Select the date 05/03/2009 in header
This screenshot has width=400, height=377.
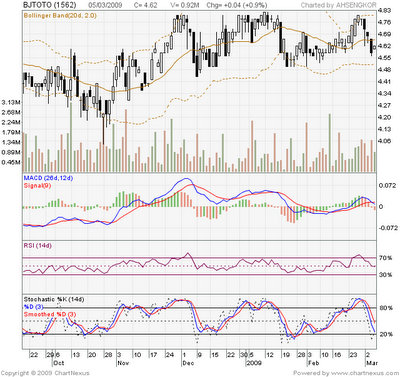click(105, 5)
